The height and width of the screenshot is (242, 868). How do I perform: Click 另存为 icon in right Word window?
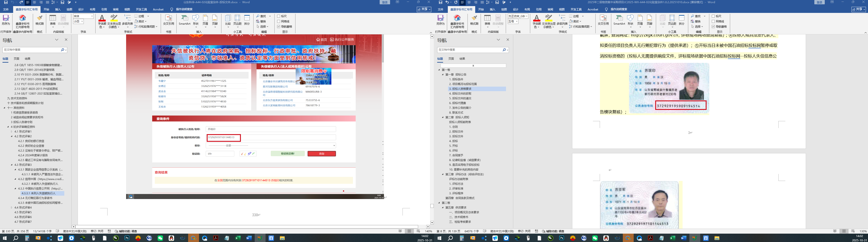click(x=440, y=20)
